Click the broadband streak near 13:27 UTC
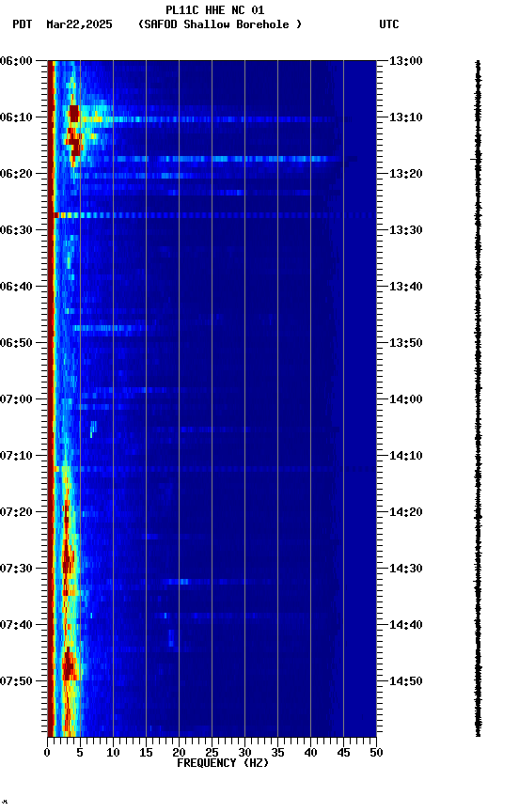The height and width of the screenshot is (812, 519). click(x=214, y=215)
